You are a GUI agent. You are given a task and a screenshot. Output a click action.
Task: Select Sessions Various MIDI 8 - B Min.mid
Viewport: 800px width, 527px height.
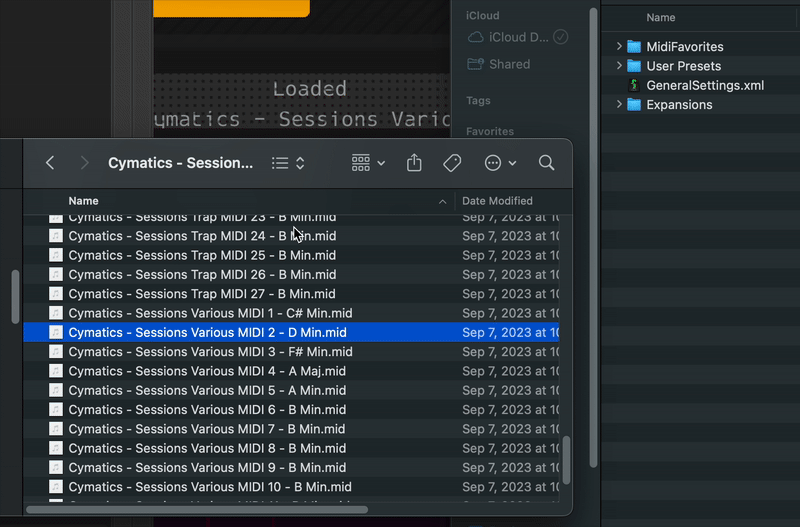tap(291, 448)
